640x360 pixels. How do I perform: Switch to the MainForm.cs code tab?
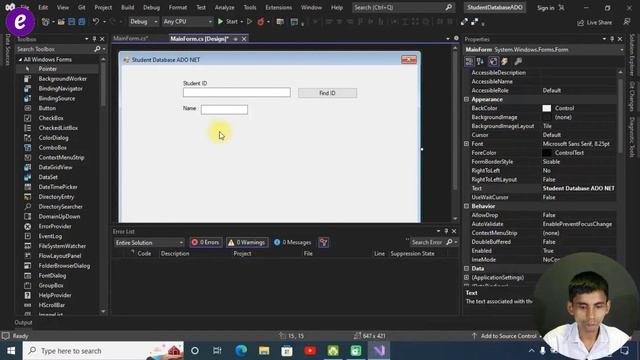tap(130, 38)
